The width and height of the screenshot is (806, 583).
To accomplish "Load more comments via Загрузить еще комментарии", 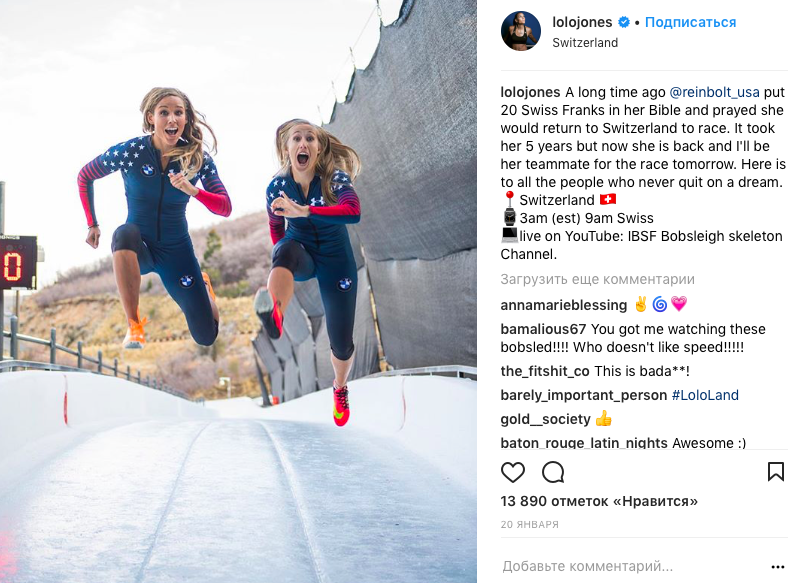I will click(x=597, y=279).
